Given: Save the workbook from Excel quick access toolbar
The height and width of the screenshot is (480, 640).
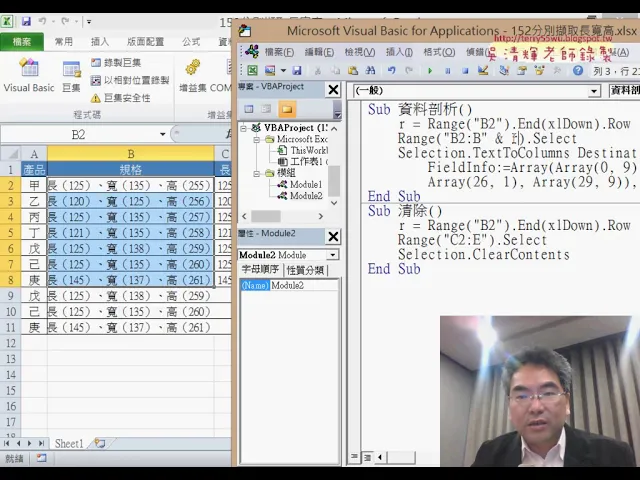Looking at the screenshot, I should [x=26, y=21].
